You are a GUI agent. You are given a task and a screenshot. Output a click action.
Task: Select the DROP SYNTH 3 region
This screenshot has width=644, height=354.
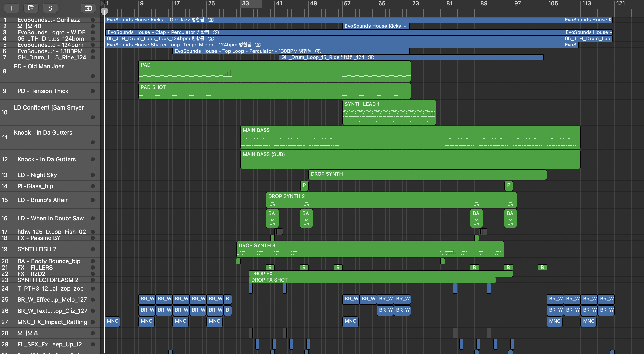[x=370, y=249]
